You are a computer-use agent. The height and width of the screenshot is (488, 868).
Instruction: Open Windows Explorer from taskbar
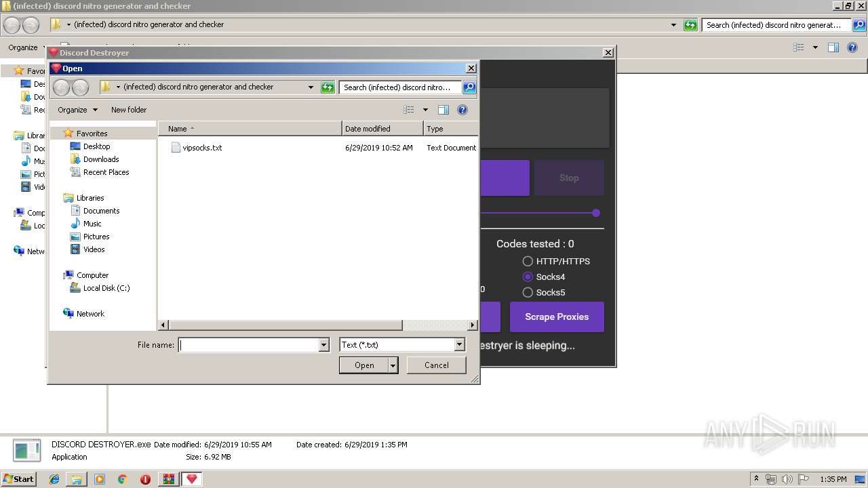click(x=77, y=479)
